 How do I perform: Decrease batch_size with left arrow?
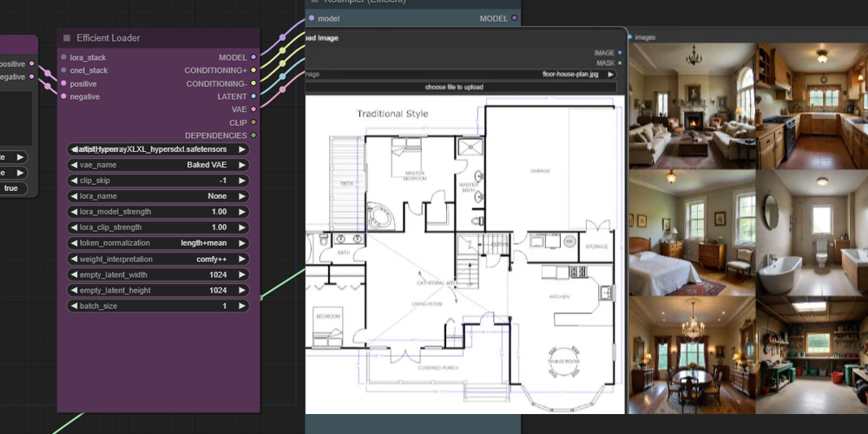[x=74, y=306]
